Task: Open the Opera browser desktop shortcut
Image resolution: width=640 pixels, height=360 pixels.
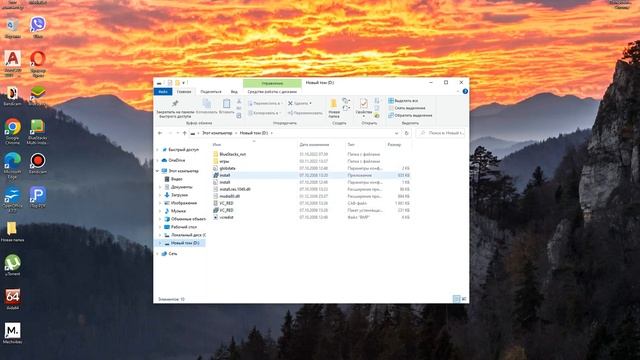Action: [38, 64]
